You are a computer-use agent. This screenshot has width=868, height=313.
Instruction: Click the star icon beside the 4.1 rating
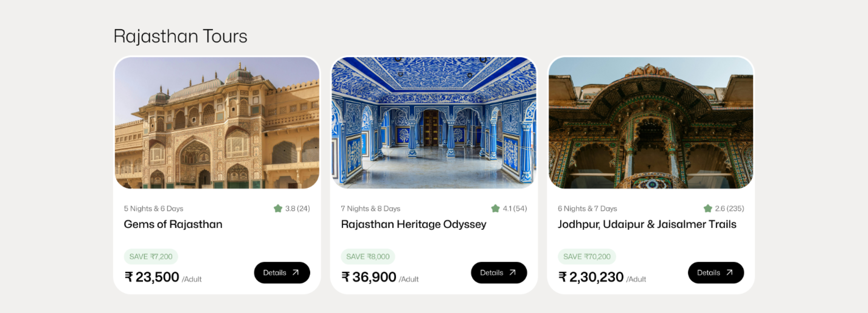point(495,208)
